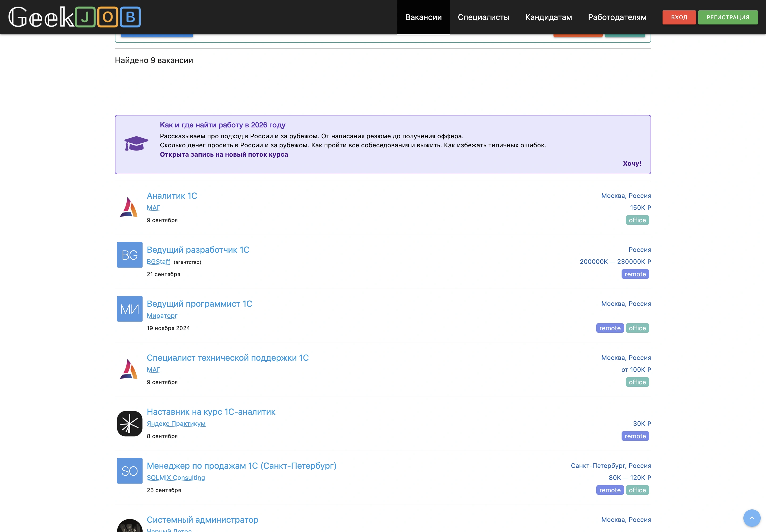
Task: Click the green РЕГИСТРАЦИЯ button
Action: (x=728, y=17)
